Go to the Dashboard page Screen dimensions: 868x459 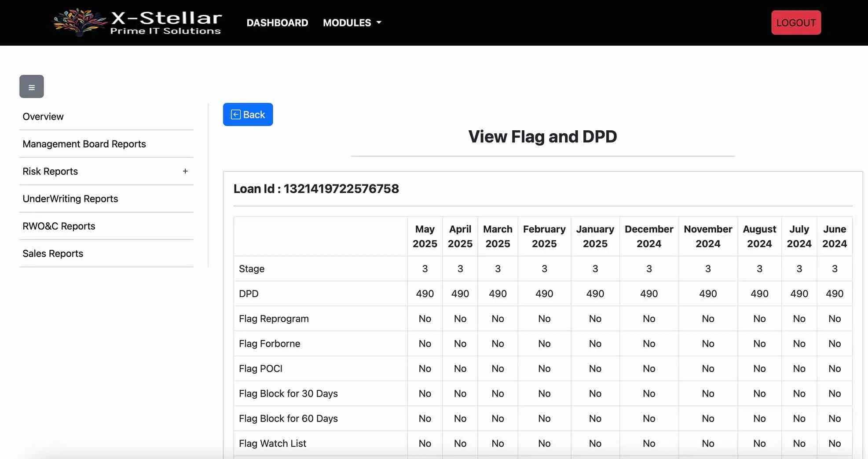277,23
